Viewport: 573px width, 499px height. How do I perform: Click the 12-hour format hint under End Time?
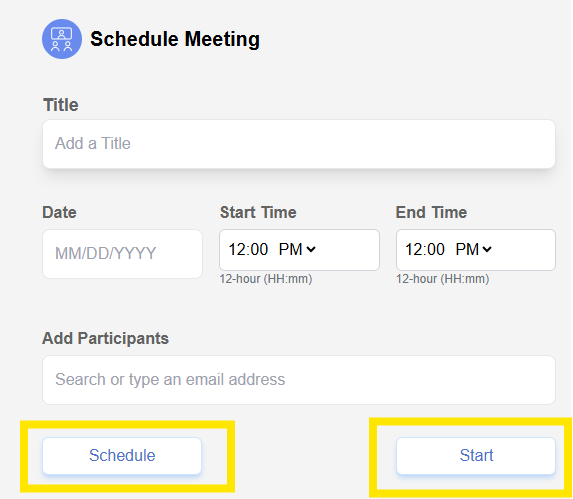point(443,279)
